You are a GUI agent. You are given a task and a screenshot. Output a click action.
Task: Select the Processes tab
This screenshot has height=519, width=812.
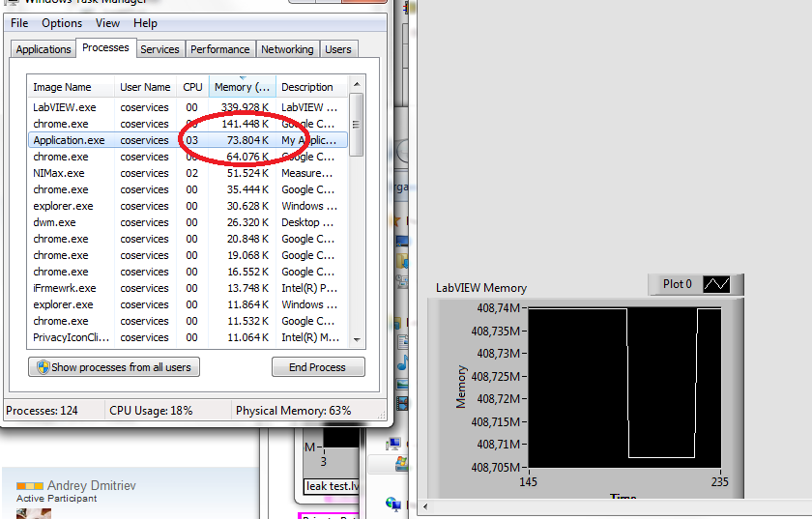pyautogui.click(x=105, y=47)
